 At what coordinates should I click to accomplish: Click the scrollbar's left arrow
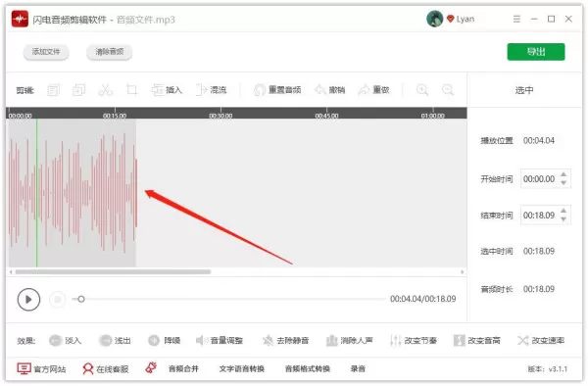coord(11,271)
